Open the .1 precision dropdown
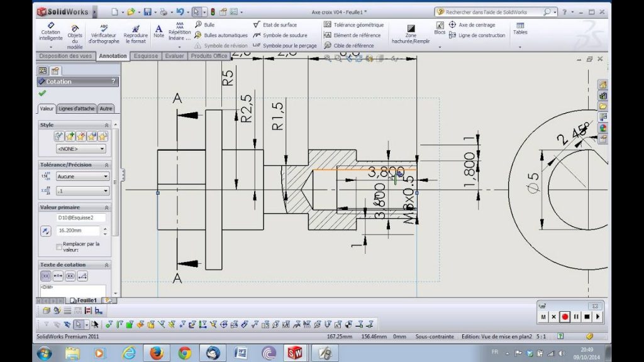The image size is (644, 362). [x=82, y=191]
